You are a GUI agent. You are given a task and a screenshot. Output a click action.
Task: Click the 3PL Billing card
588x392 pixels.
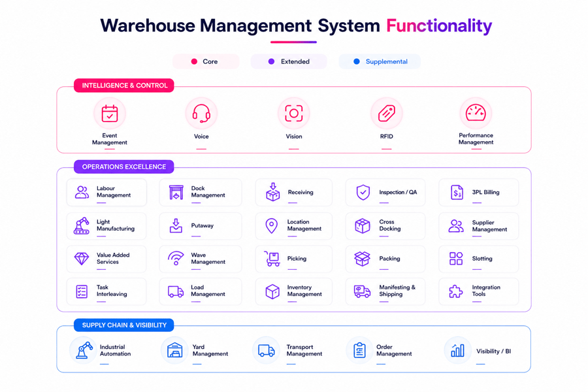tap(478, 192)
